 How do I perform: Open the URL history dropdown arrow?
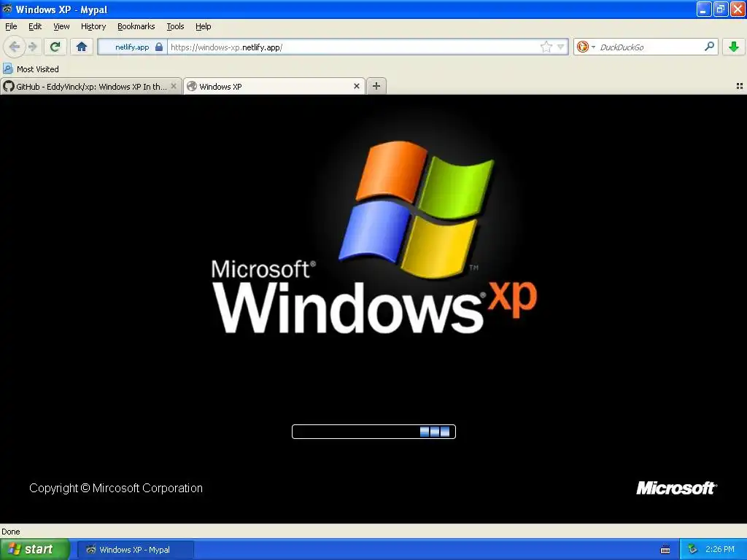pos(561,47)
